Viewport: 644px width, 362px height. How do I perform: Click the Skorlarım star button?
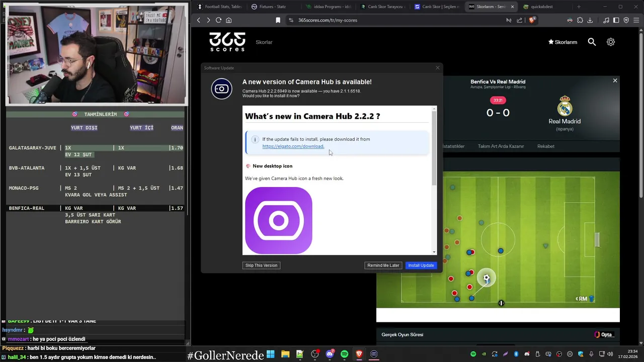pos(562,42)
